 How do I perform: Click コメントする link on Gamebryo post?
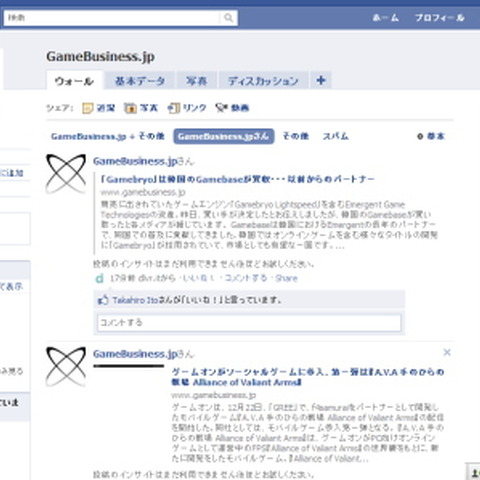coord(246,278)
